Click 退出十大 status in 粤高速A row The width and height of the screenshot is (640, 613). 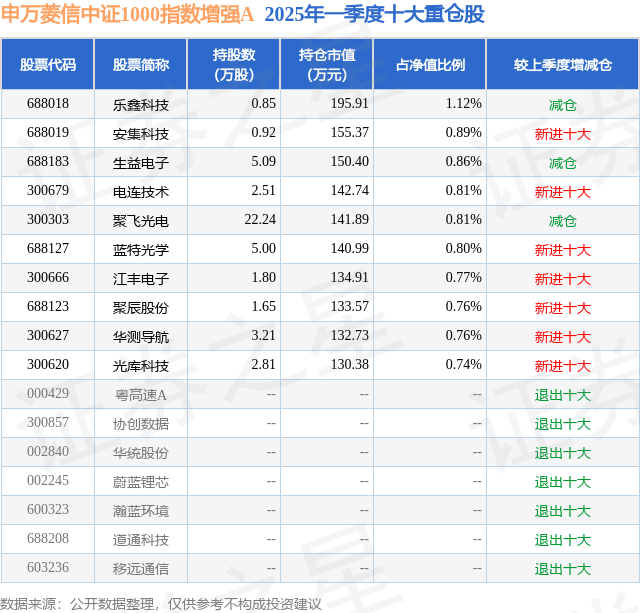(563, 395)
